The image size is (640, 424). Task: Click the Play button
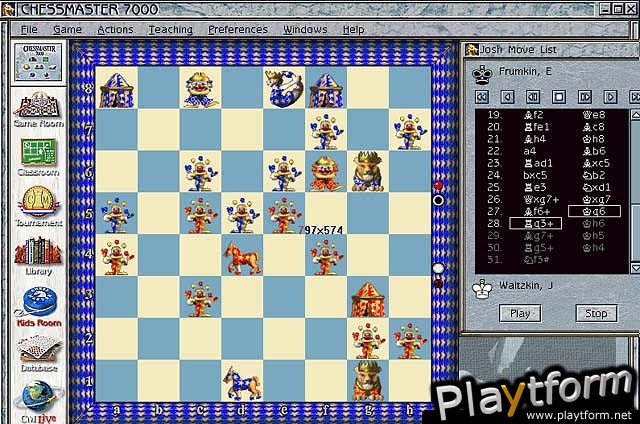pyautogui.click(x=520, y=313)
